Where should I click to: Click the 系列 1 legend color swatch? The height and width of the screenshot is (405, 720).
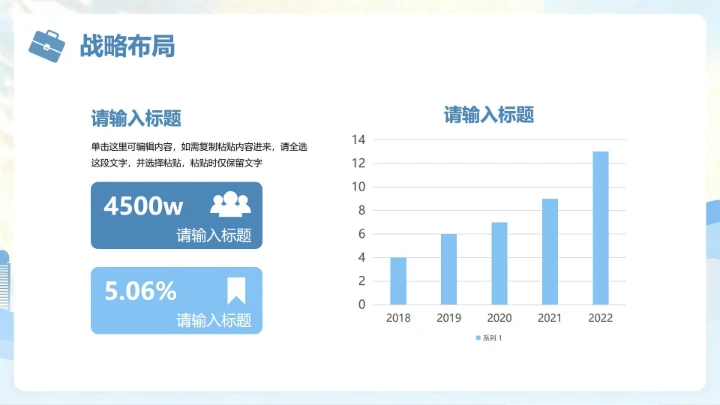coord(478,338)
